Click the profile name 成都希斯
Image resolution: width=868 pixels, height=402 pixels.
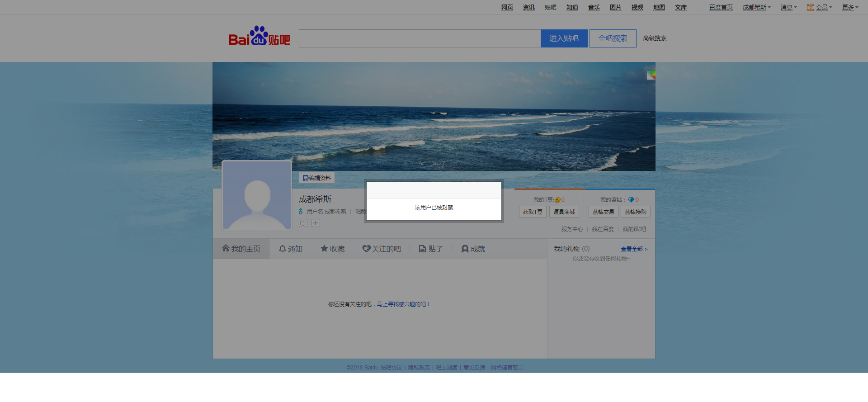(x=315, y=199)
